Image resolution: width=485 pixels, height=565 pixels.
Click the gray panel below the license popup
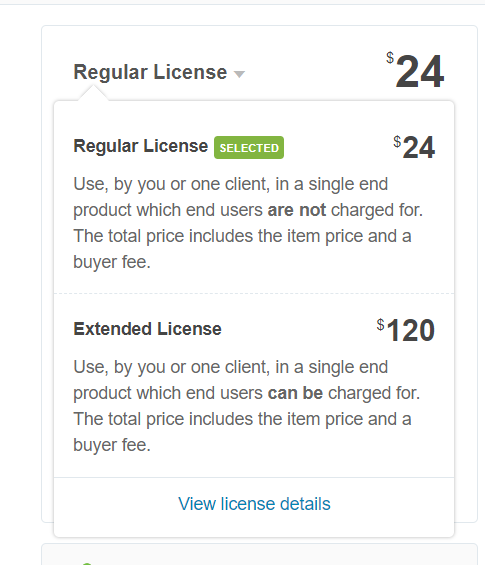click(259, 554)
